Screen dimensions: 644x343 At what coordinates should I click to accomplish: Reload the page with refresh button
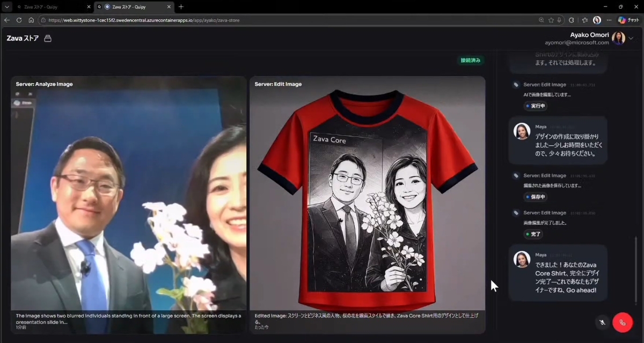[19, 20]
